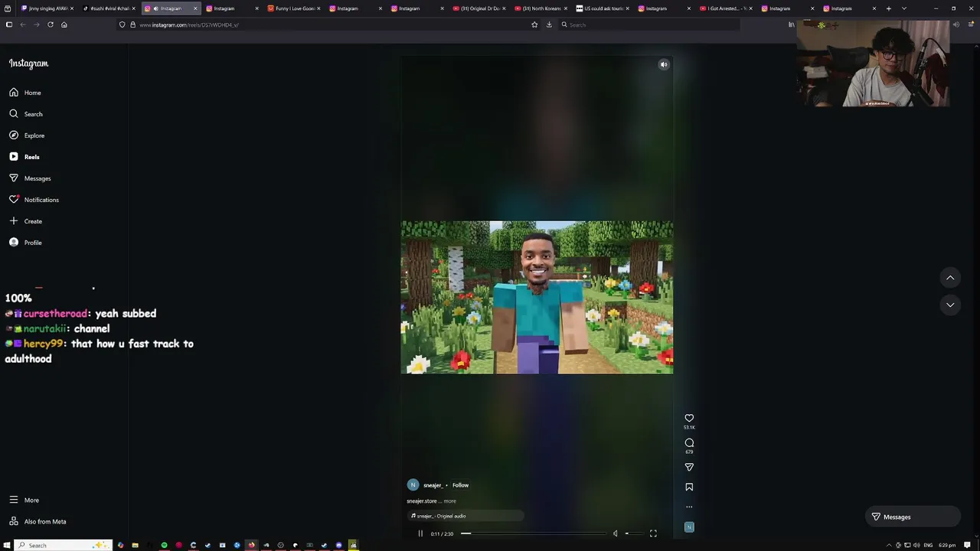980x551 pixels.
Task: Switch to '(31) North Korean' tab
Action: 541,8
